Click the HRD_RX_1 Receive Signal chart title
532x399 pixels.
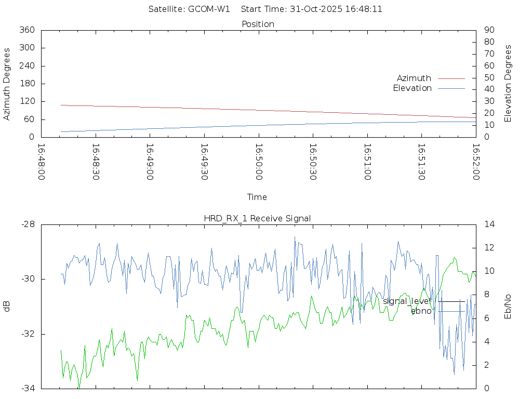click(x=258, y=218)
